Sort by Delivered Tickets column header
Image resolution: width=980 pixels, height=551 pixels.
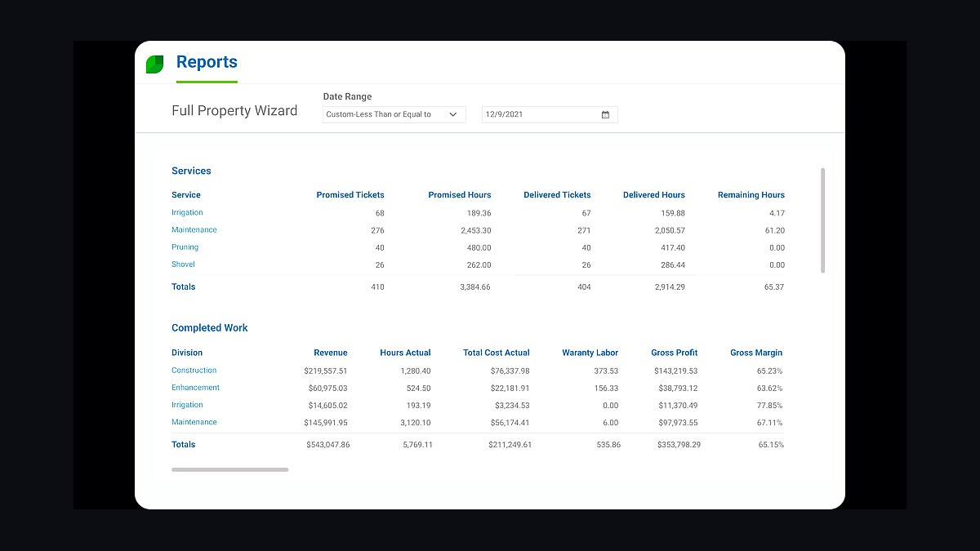click(557, 195)
